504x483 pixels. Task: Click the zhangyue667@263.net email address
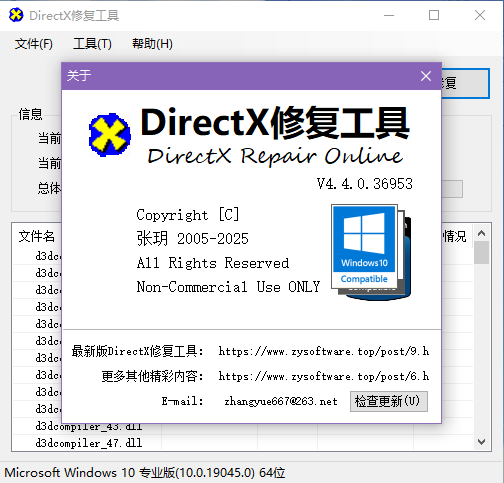(281, 401)
